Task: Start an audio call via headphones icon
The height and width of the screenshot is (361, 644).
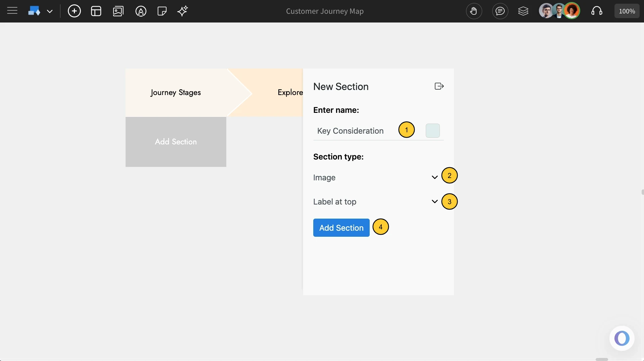Action: (x=597, y=11)
